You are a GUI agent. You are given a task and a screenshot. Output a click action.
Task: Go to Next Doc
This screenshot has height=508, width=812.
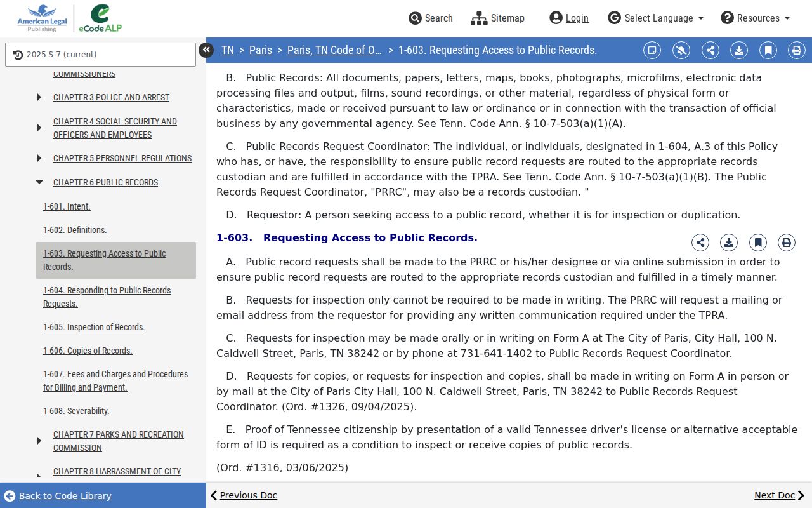click(x=780, y=495)
